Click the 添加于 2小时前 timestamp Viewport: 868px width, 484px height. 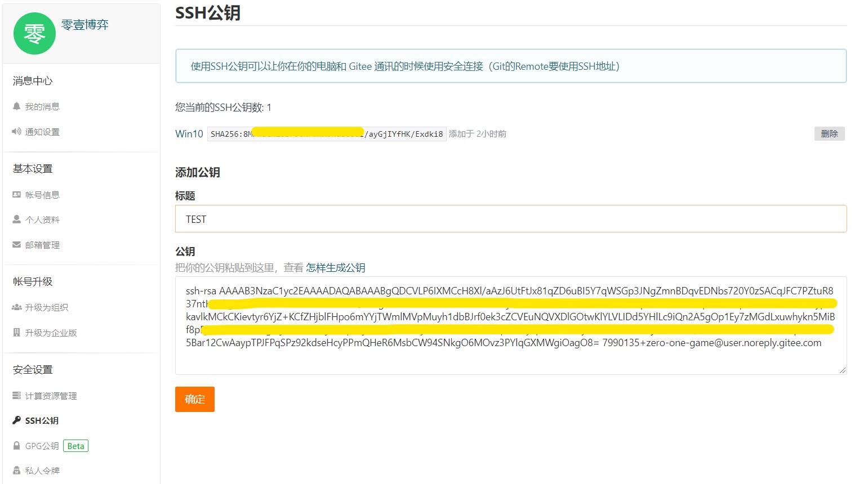pos(478,134)
